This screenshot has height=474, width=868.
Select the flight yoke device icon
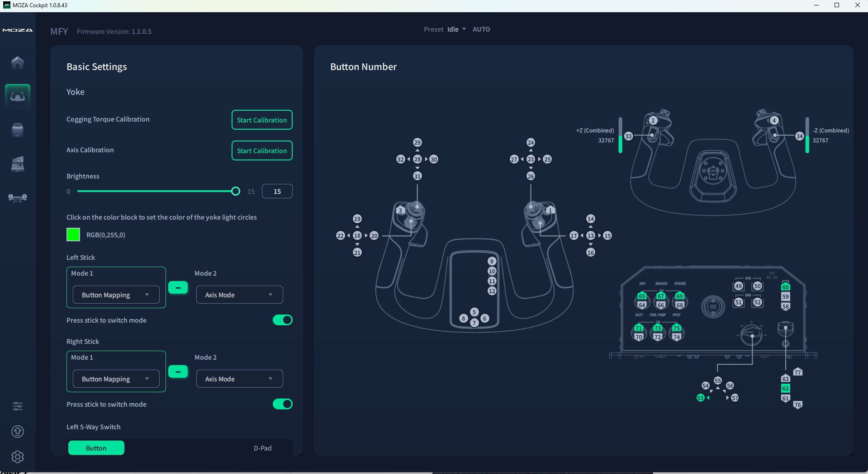click(18, 96)
